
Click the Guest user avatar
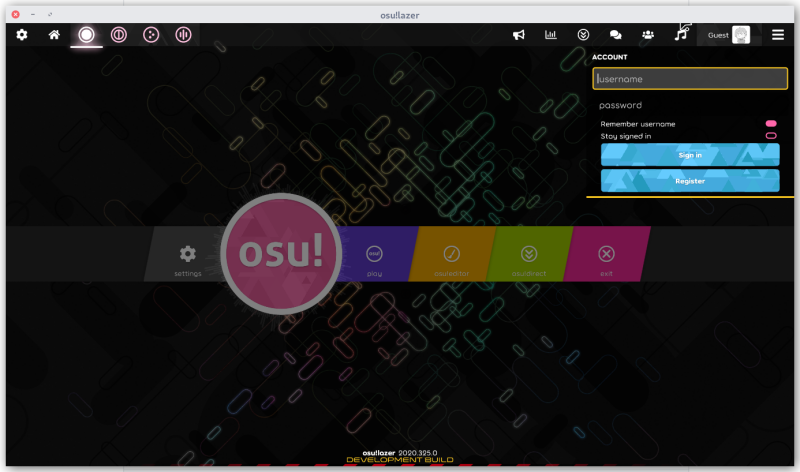[x=741, y=35]
